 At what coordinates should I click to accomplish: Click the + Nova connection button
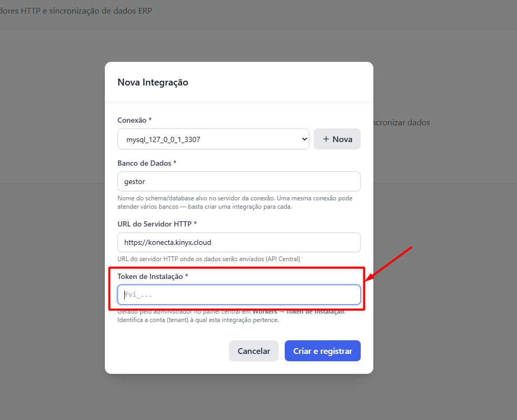coord(337,139)
